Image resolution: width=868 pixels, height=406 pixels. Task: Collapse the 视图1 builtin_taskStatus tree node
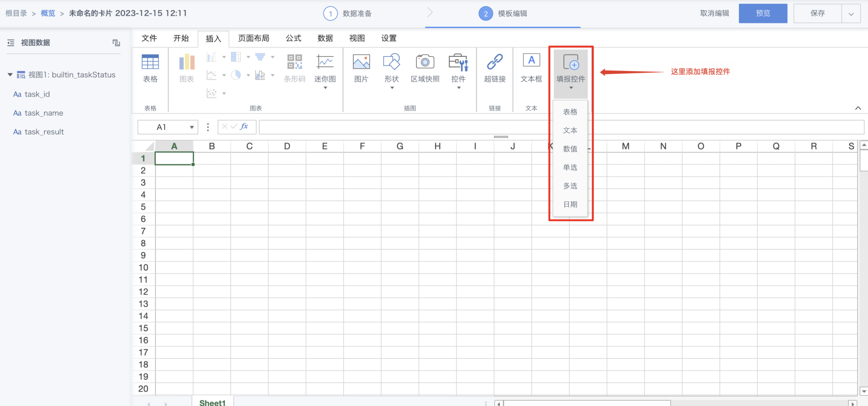click(x=10, y=75)
